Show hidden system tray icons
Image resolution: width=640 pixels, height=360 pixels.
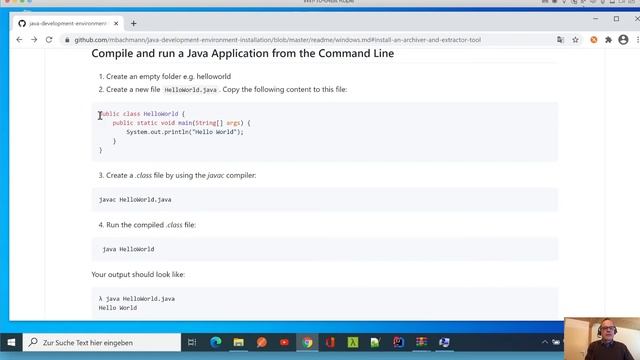(x=544, y=342)
